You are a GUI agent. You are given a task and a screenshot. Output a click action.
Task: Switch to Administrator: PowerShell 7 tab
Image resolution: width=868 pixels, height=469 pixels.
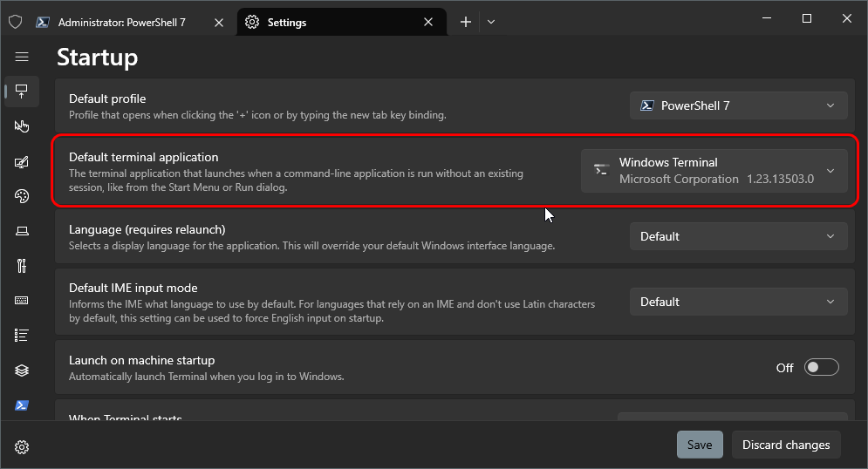121,23
